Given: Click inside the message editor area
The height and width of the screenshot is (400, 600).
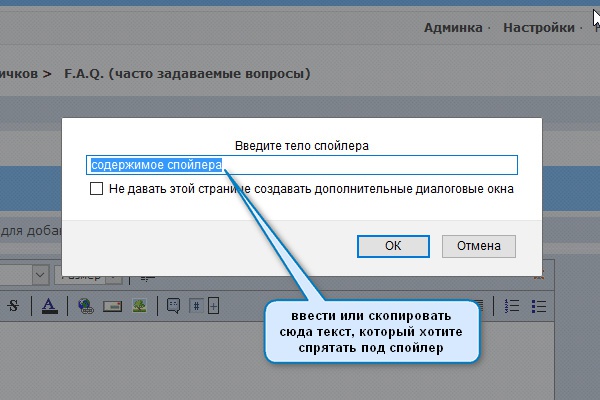Looking at the screenshot, I should pos(277,360).
